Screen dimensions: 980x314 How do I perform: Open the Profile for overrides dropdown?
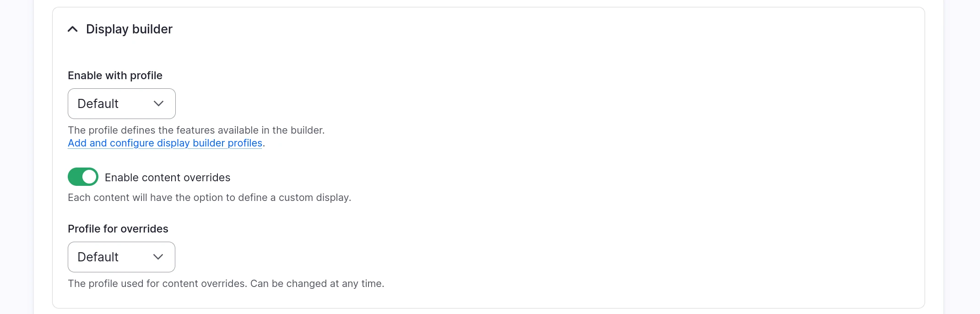[121, 257]
